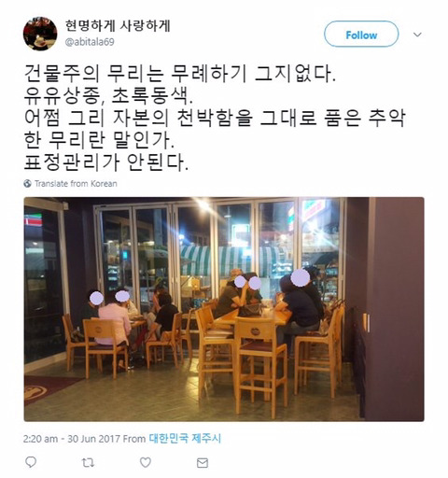Click the first tweet line starting 건물주의
The width and height of the screenshot is (448, 478).
point(180,74)
